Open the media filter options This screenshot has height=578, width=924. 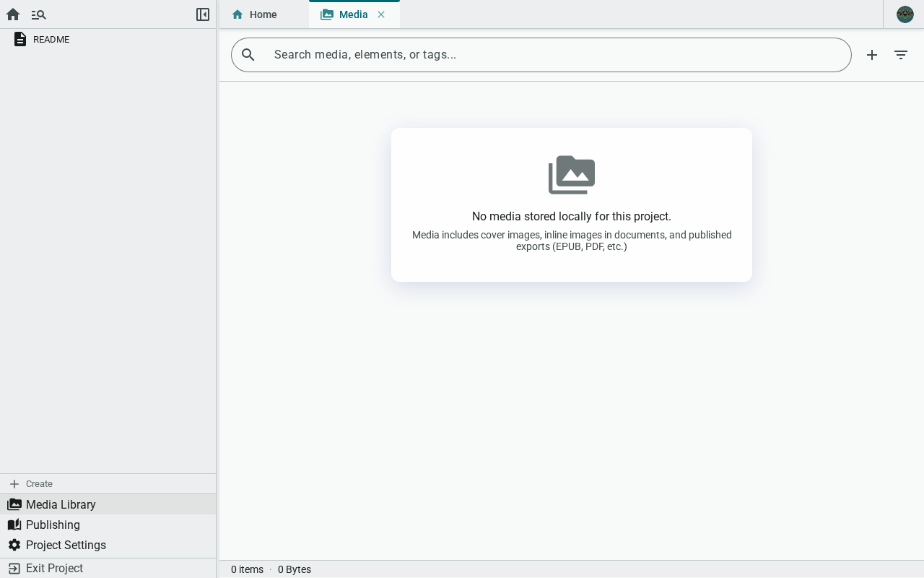[901, 55]
